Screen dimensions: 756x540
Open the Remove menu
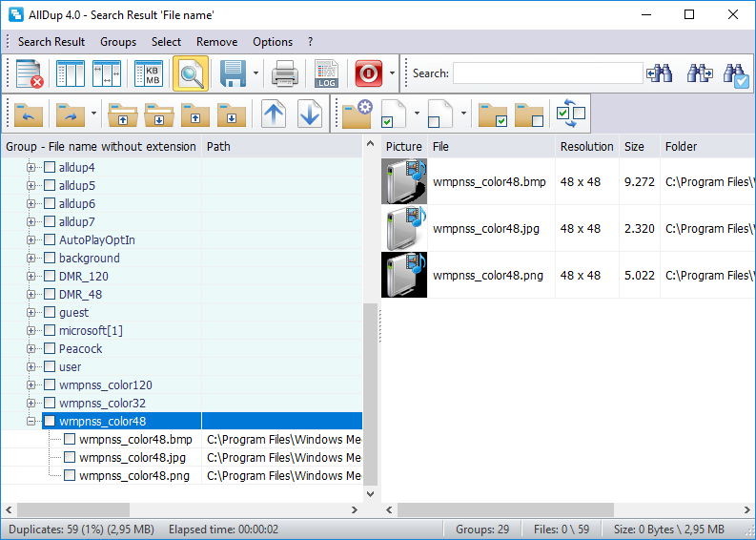click(x=216, y=42)
